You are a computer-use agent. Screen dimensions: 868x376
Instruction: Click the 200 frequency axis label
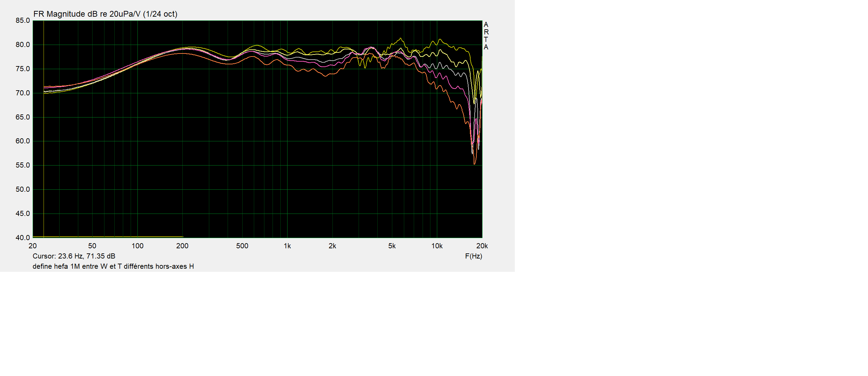tap(182, 246)
